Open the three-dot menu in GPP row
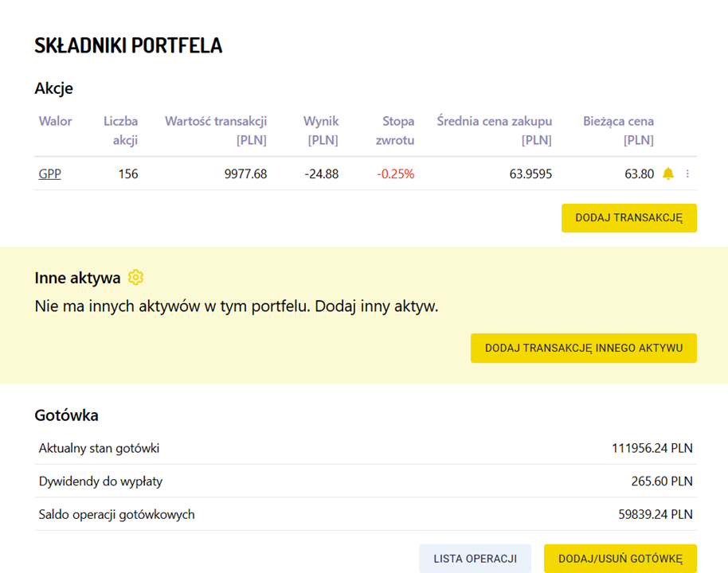The width and height of the screenshot is (728, 573). [x=687, y=173]
